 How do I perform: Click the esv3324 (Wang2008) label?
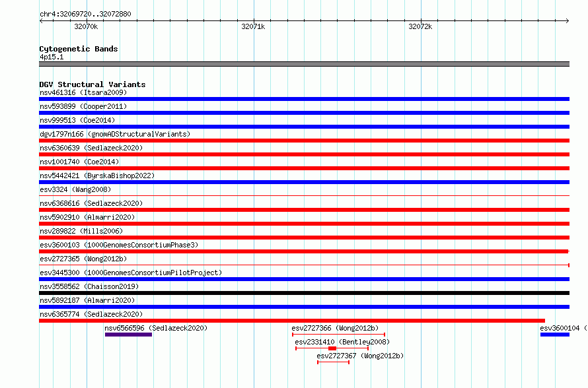coord(75,189)
